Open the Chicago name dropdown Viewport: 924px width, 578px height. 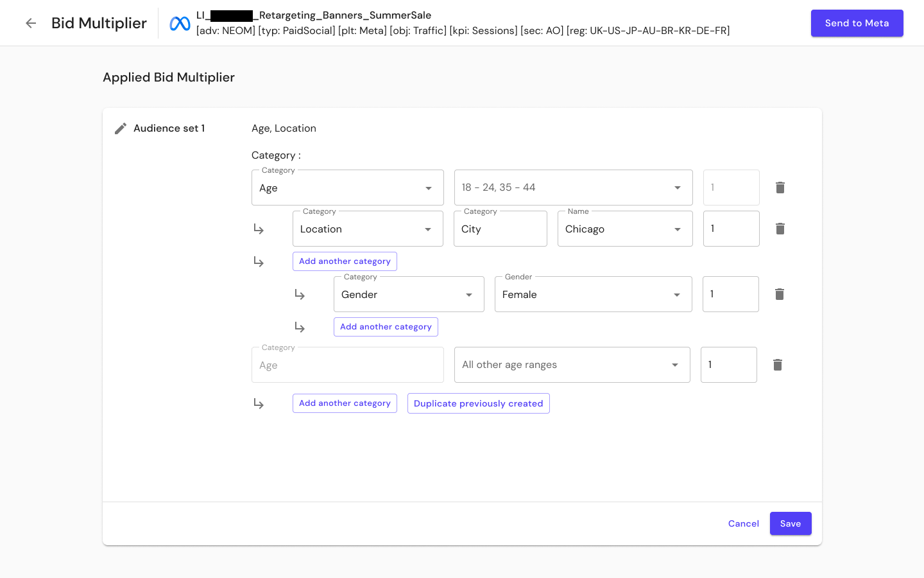(677, 229)
